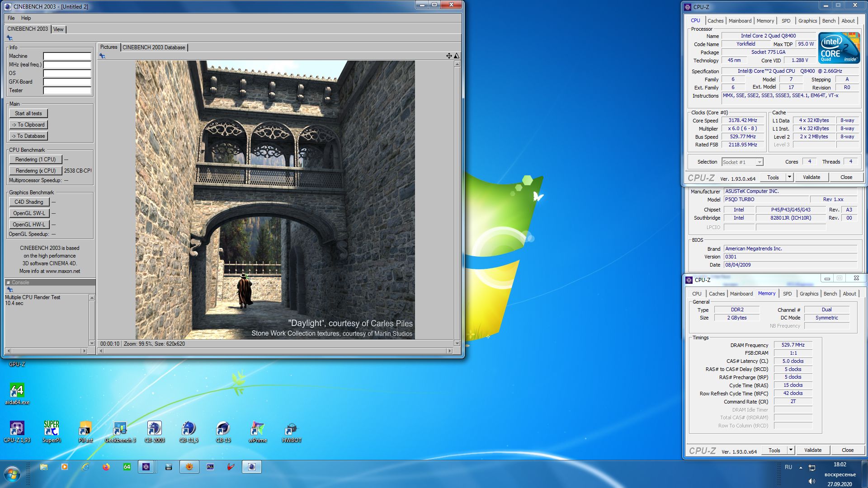This screenshot has height=488, width=868.
Task: Click Validate in the CPU-Z Memory window
Action: [813, 450]
